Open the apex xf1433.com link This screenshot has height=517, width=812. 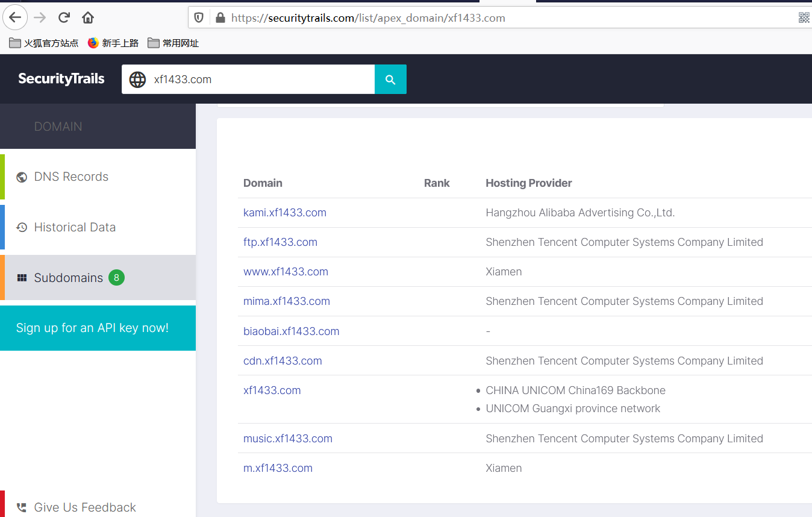point(272,390)
